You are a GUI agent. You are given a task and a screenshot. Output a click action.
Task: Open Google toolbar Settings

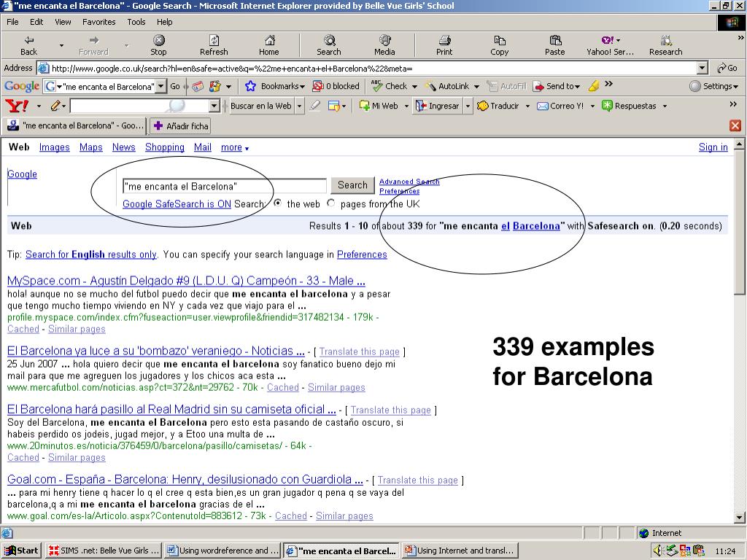(713, 86)
